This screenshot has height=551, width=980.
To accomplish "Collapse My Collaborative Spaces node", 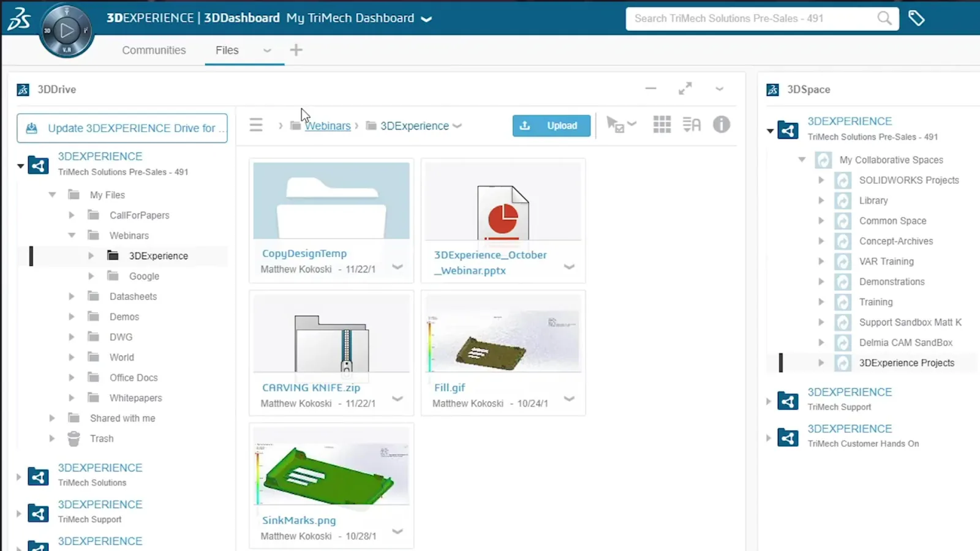I will tap(802, 160).
